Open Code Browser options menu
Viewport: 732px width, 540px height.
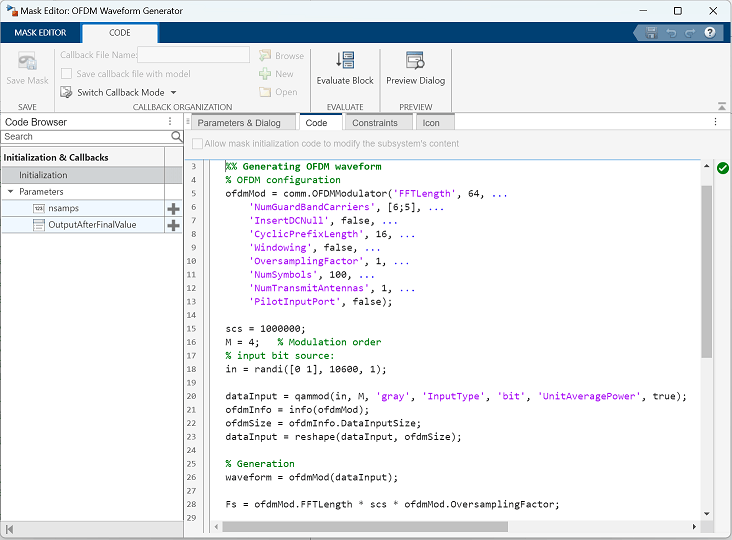coord(170,121)
